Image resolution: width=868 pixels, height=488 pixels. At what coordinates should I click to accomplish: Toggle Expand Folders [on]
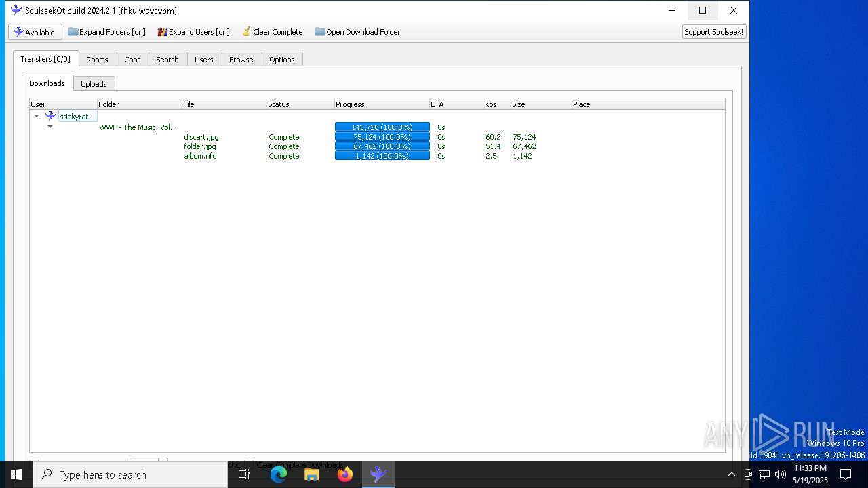(106, 32)
